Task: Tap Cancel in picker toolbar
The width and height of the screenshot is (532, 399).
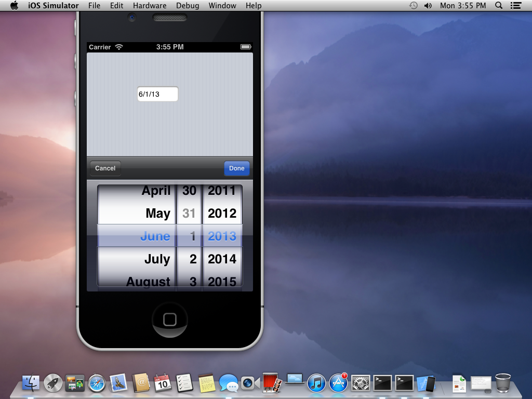Action: click(105, 168)
